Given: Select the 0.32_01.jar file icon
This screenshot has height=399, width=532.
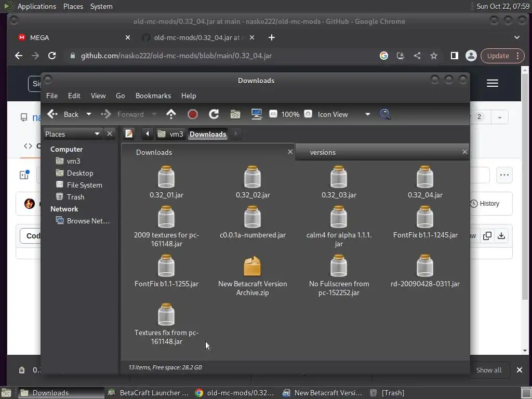Looking at the screenshot, I should [166, 177].
